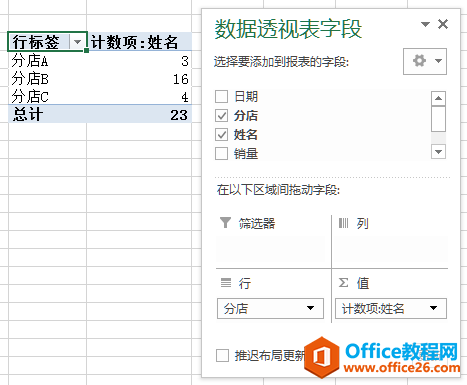Click the sigma Values area icon

(344, 283)
